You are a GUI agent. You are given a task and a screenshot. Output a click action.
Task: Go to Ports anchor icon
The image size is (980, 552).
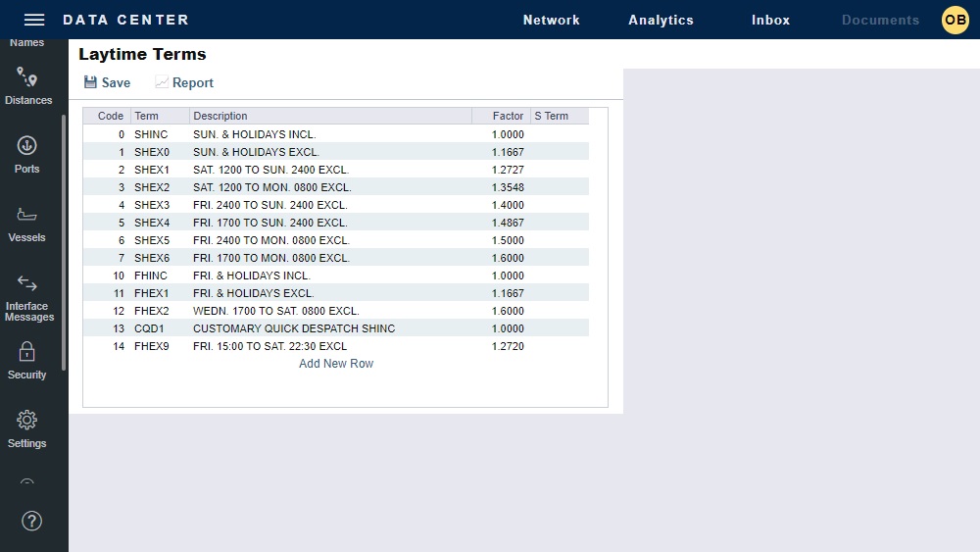click(x=27, y=146)
